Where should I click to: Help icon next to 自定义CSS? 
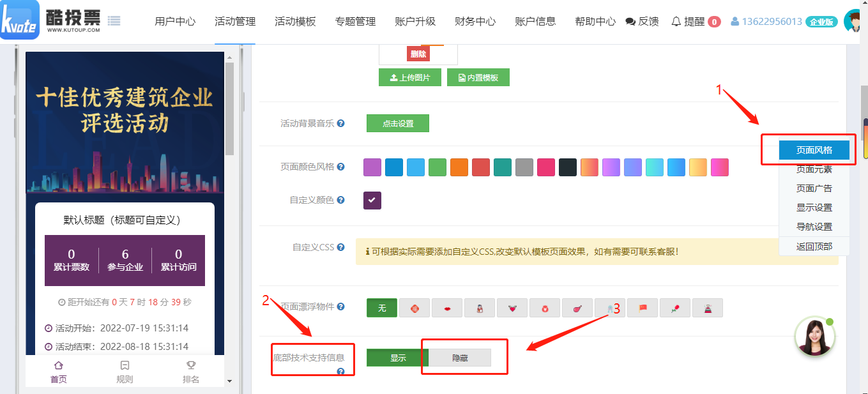[x=341, y=248]
